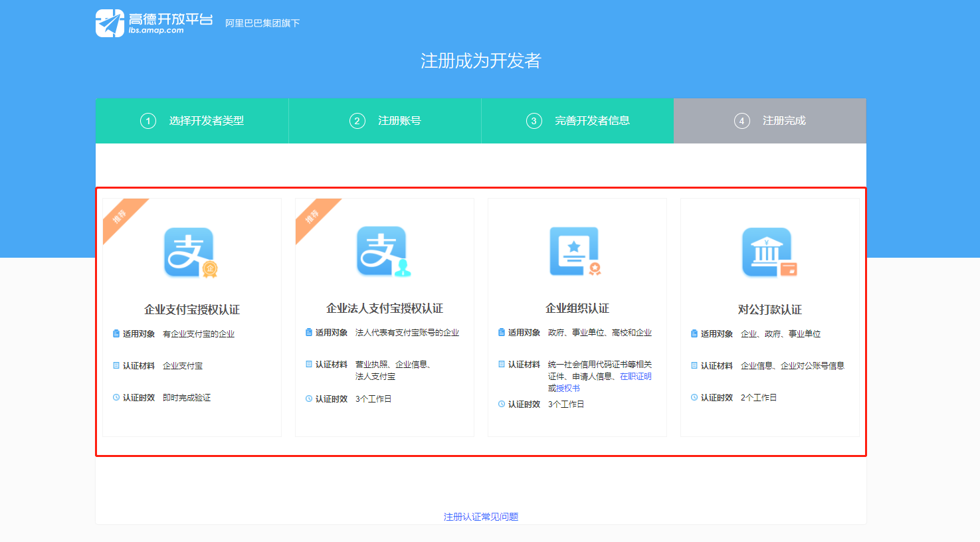The width and height of the screenshot is (980, 542).
Task: Choose 对公打款认证 title
Action: tap(770, 310)
